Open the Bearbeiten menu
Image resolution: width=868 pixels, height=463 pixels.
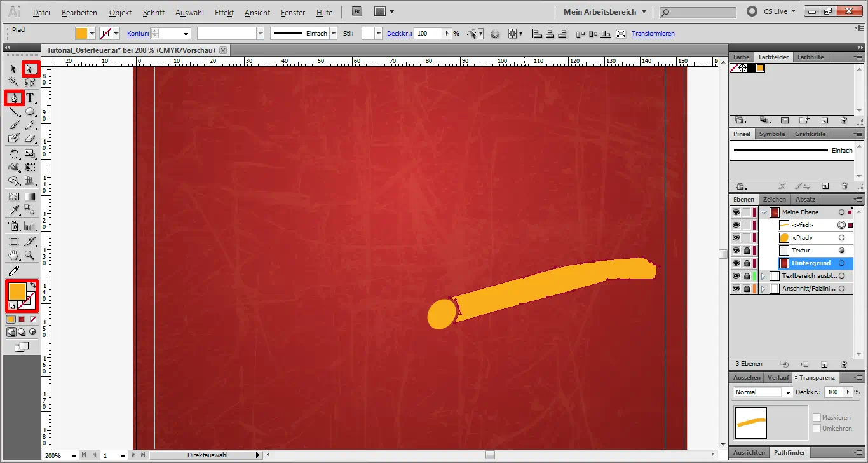point(79,11)
